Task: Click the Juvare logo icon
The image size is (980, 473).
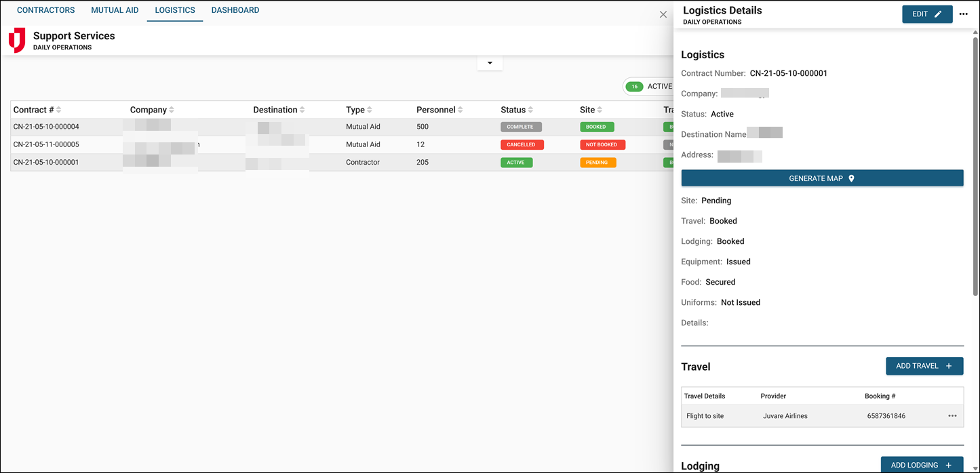Action: pos(17,40)
